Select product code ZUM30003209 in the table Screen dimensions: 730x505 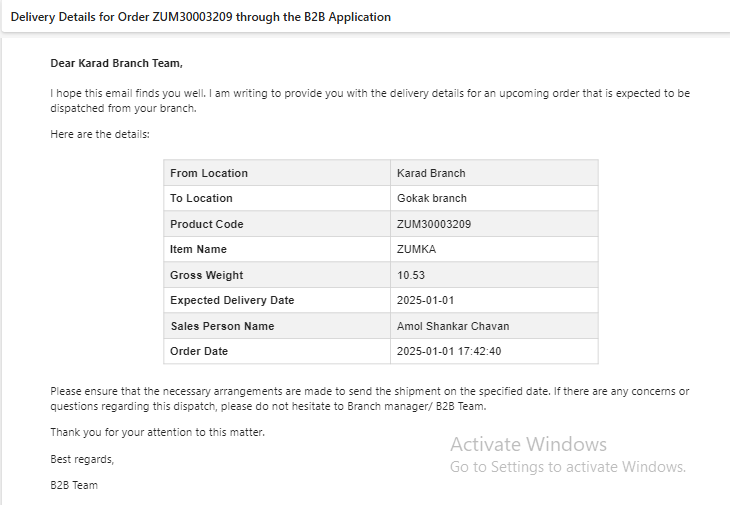[494, 224]
